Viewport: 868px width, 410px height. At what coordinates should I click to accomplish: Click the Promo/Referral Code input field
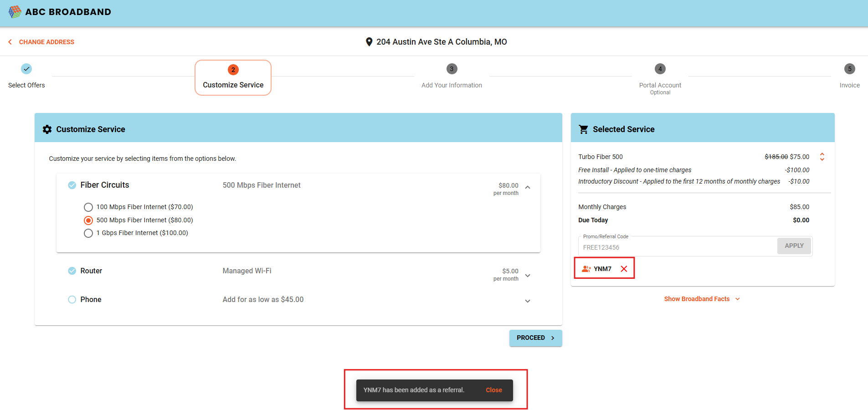tap(677, 247)
